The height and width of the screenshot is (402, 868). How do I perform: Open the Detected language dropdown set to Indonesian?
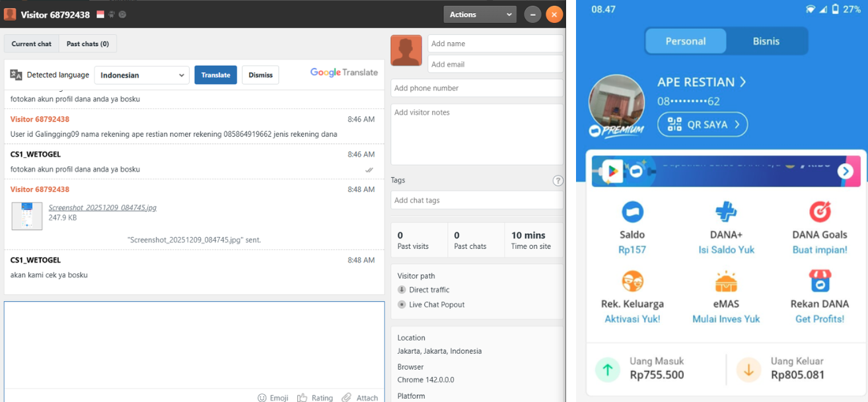pos(142,75)
